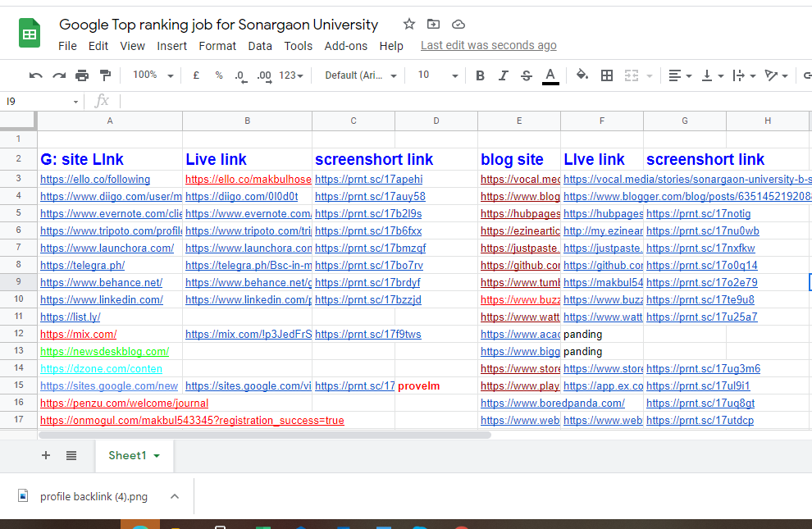Open the Last edit was seconds ago link
The height and width of the screenshot is (529, 812).
coord(488,46)
